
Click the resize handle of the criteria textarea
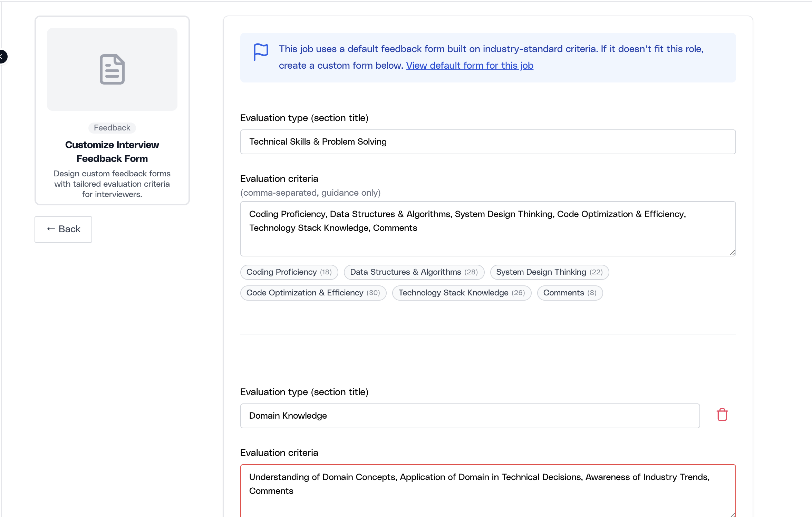(732, 253)
